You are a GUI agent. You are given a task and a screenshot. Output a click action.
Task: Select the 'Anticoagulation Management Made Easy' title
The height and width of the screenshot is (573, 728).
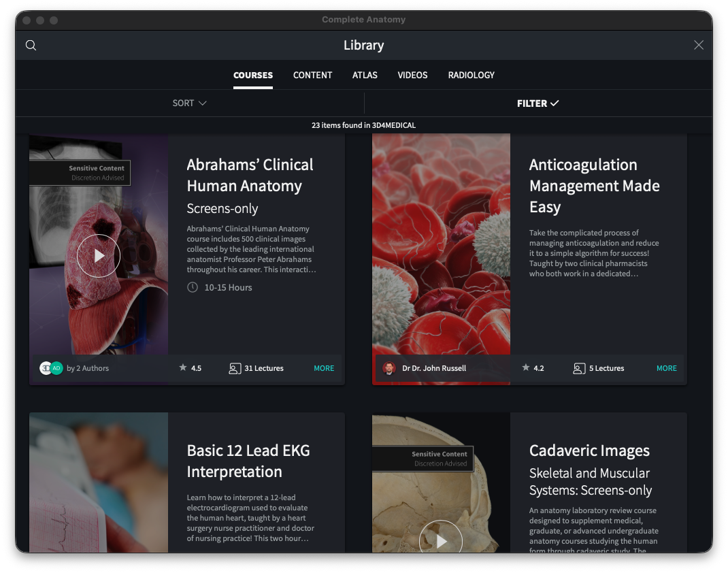[594, 186]
